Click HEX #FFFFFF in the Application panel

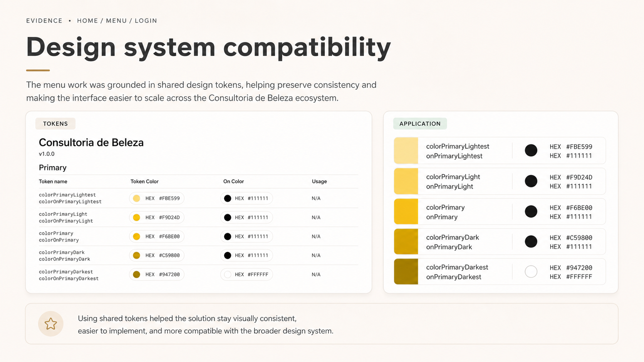point(571,277)
